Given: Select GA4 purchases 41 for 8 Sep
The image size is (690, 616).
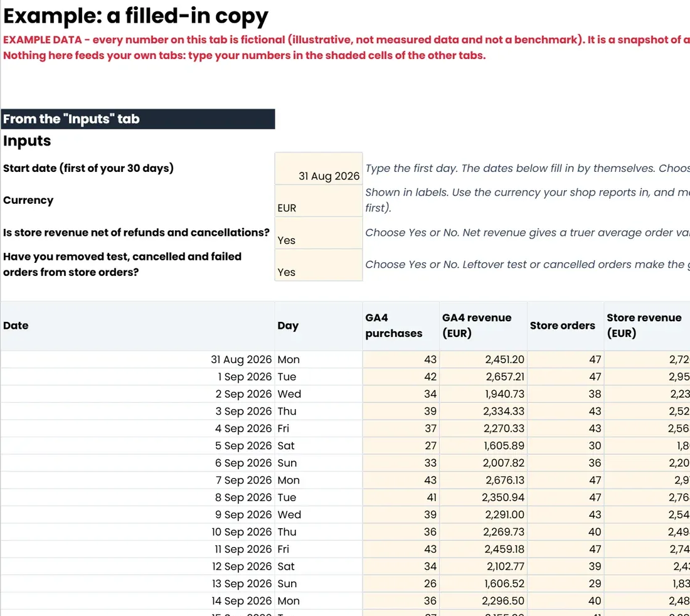Looking at the screenshot, I should [x=401, y=497].
